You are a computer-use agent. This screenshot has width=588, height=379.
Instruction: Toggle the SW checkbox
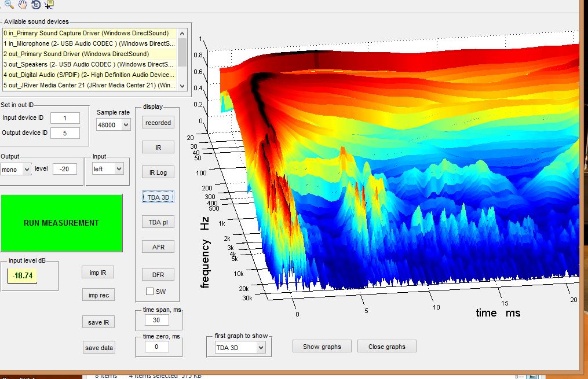(149, 292)
